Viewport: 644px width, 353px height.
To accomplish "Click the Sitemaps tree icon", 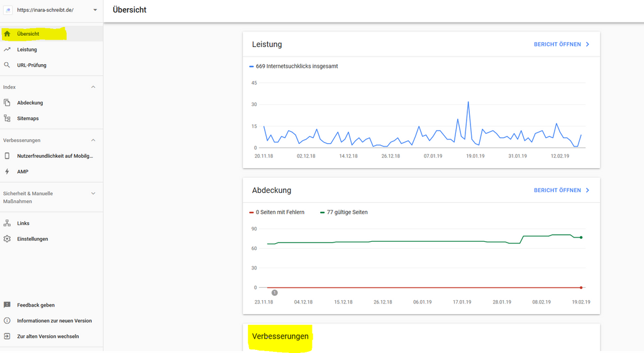I will coord(7,118).
